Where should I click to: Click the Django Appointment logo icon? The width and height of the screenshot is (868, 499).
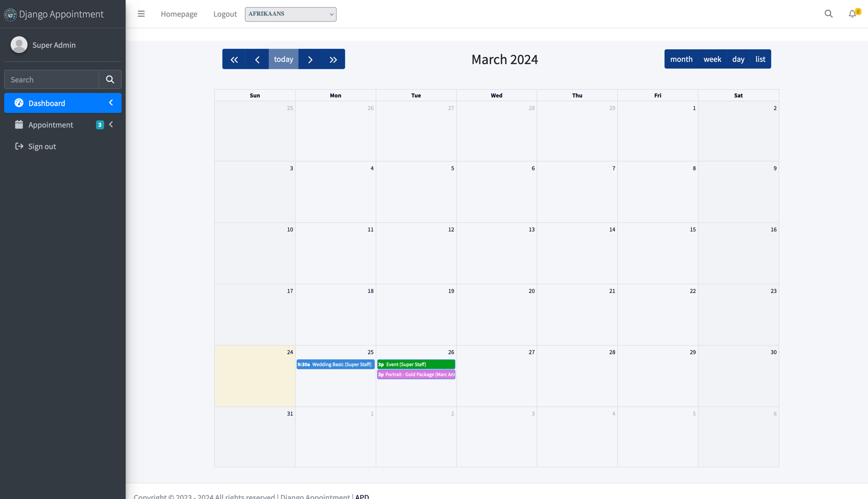10,15
